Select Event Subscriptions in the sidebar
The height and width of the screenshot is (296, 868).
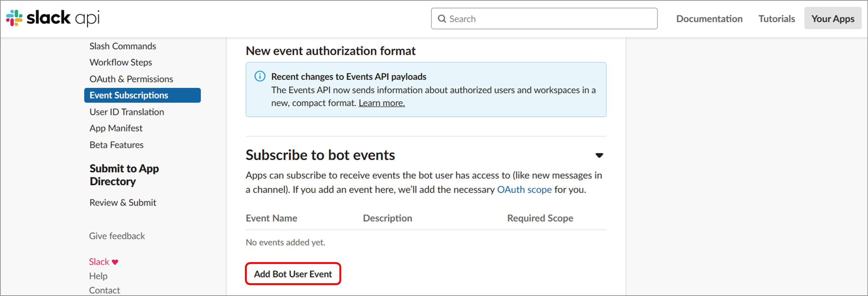[x=142, y=95]
